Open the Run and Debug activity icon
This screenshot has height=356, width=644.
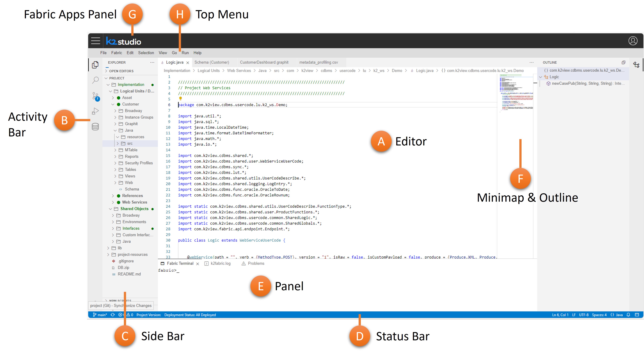[95, 111]
